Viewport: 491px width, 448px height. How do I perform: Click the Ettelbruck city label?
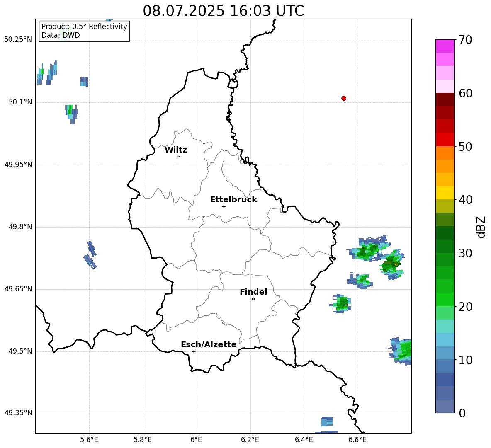(x=233, y=199)
